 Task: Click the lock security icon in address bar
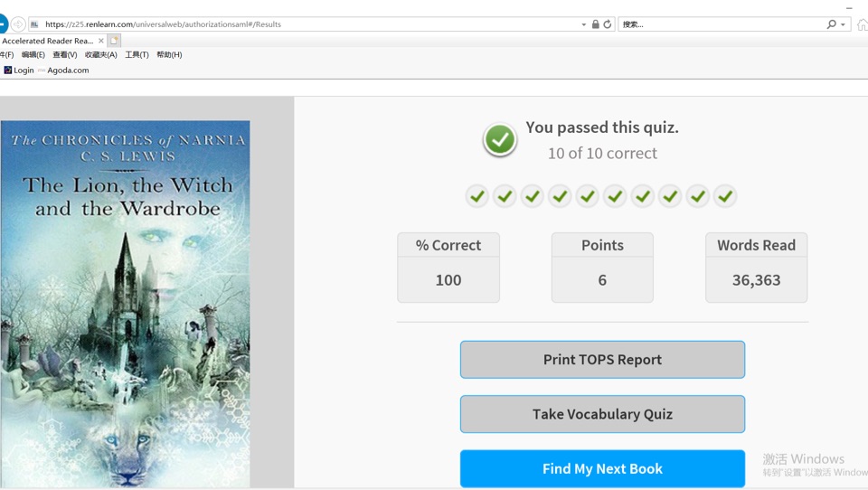tap(596, 24)
